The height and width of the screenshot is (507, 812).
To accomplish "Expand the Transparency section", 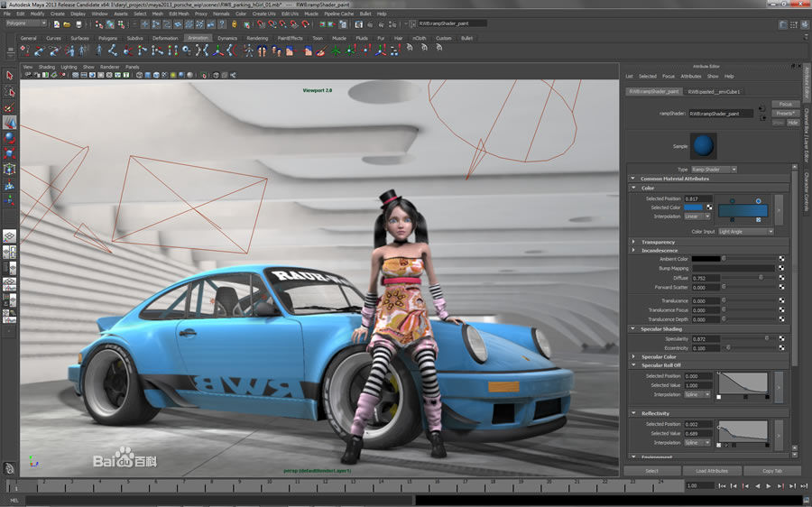I will click(632, 242).
